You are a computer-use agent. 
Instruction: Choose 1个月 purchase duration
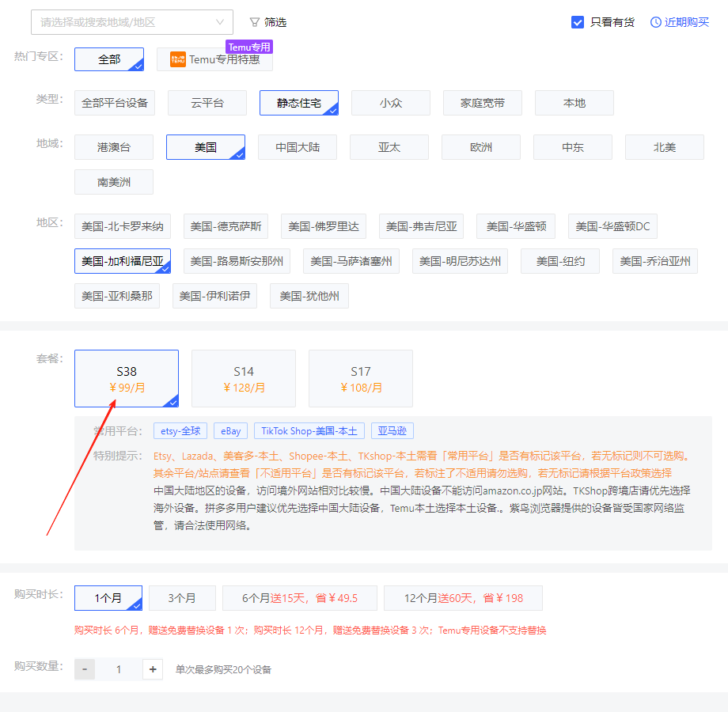click(108, 598)
